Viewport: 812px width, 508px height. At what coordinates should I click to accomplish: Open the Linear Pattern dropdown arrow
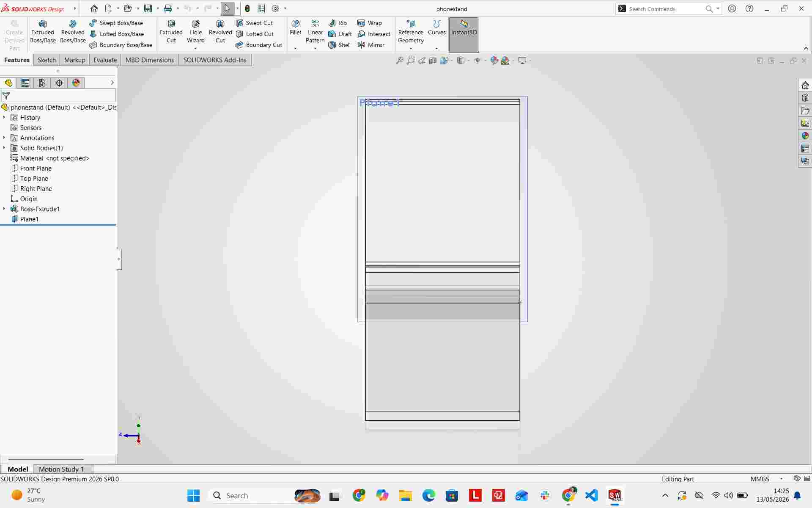point(315,48)
